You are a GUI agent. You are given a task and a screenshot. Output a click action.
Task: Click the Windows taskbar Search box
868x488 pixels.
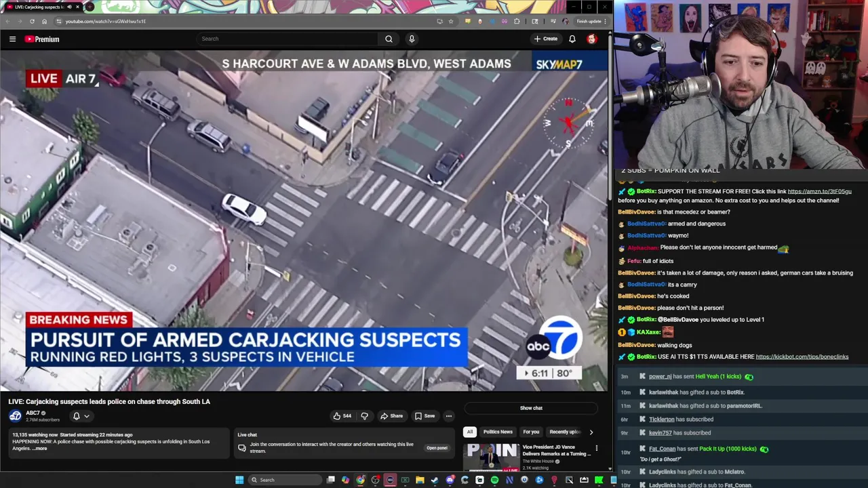point(285,480)
